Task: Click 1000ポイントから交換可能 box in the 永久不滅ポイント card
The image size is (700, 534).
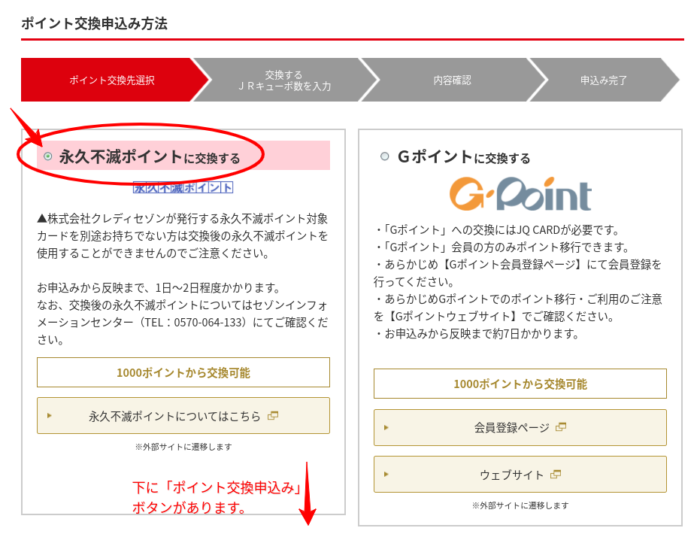Action: 183,372
